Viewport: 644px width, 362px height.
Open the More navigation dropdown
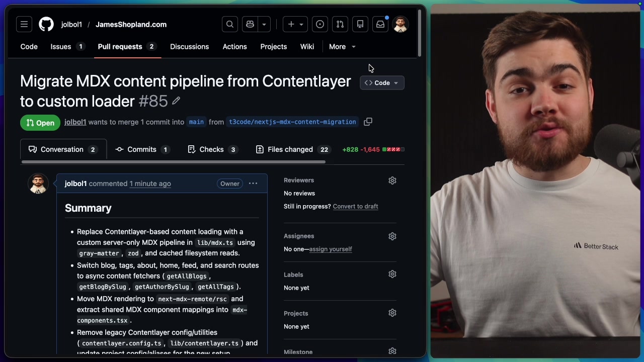click(342, 46)
